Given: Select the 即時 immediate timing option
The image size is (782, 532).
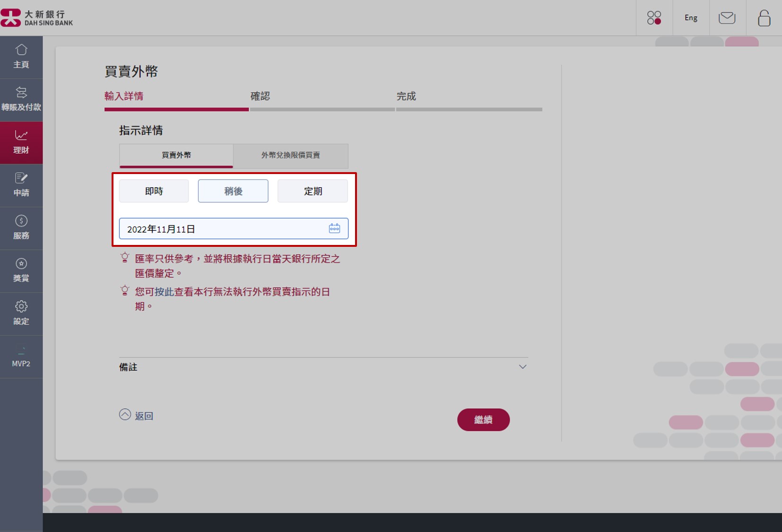Looking at the screenshot, I should 154,191.
